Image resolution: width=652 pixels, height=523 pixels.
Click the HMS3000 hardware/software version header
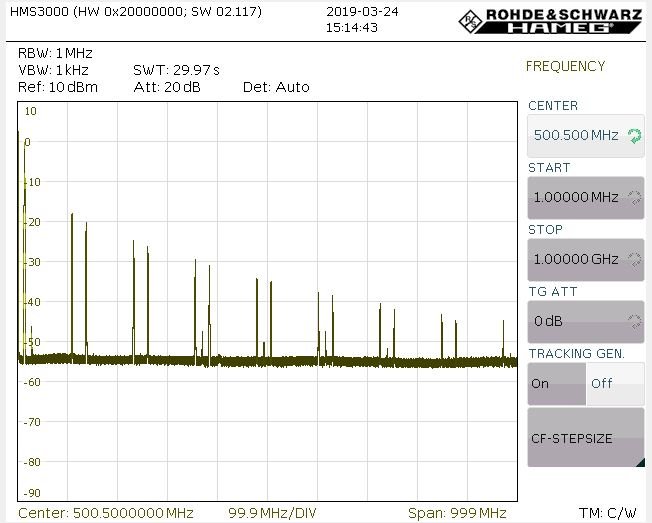[x=136, y=11]
